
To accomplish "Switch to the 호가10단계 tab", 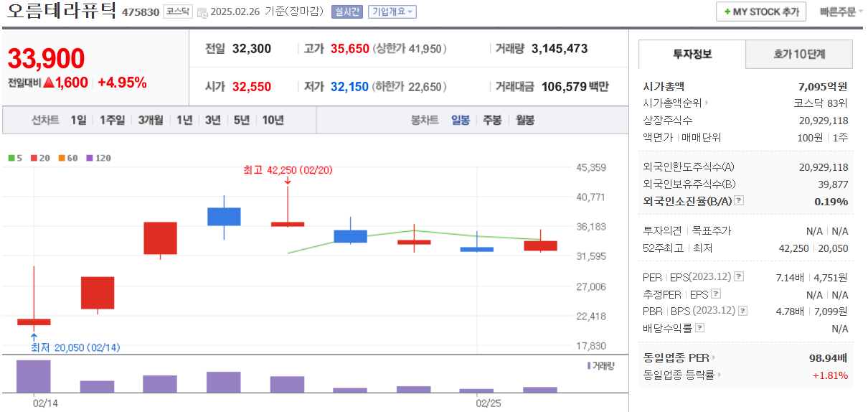I will [x=799, y=55].
